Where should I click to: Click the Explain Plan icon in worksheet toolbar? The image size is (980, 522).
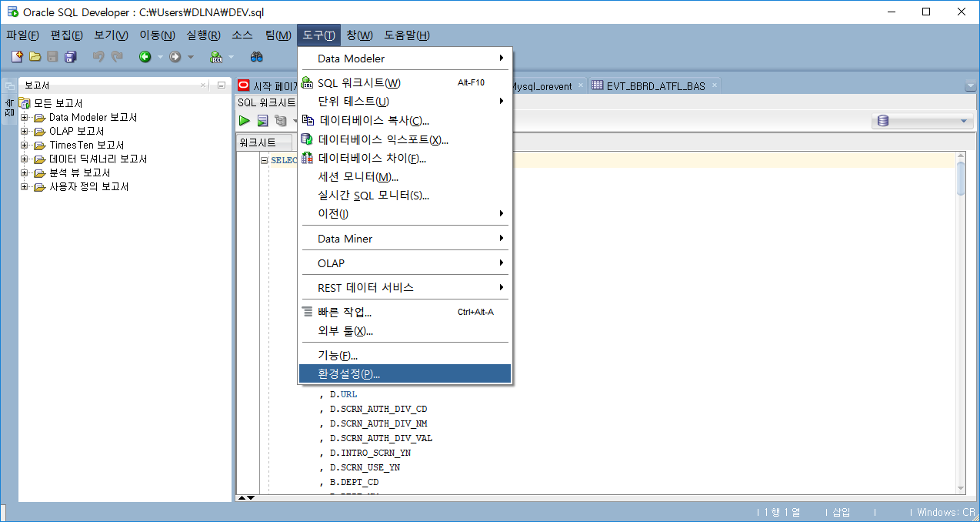(281, 121)
